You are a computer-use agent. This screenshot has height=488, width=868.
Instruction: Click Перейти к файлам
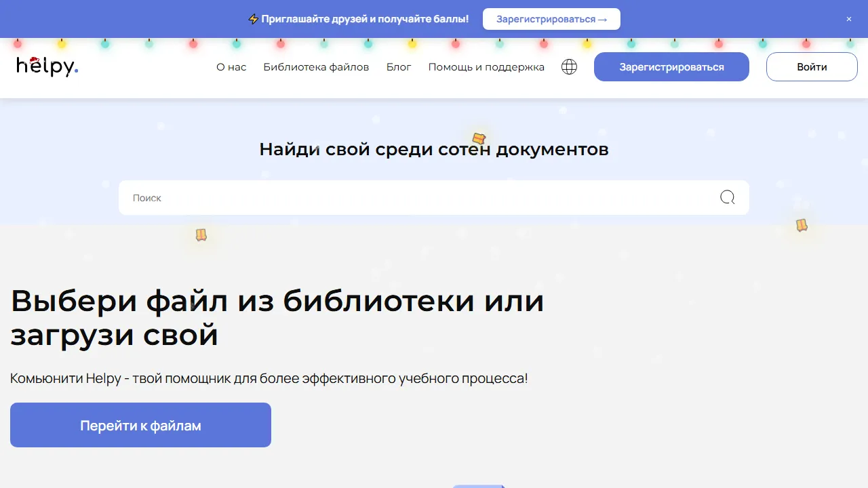click(x=140, y=425)
